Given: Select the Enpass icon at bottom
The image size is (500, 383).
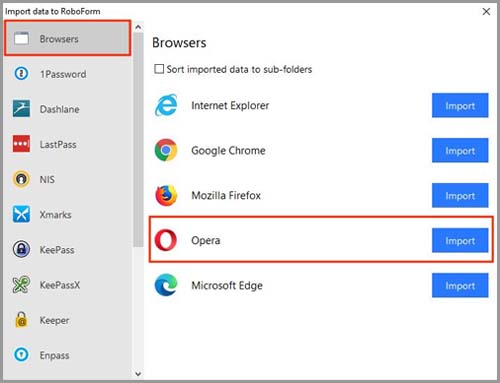Looking at the screenshot, I should point(21,355).
